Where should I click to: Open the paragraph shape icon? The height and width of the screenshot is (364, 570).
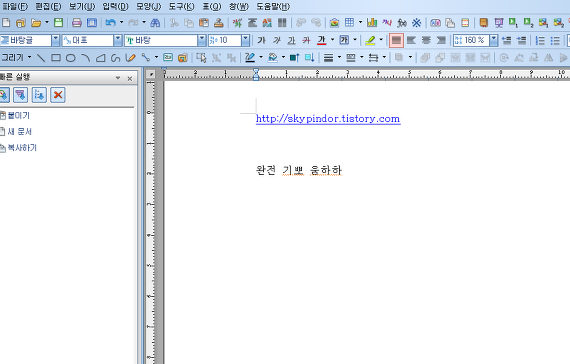tap(252, 23)
